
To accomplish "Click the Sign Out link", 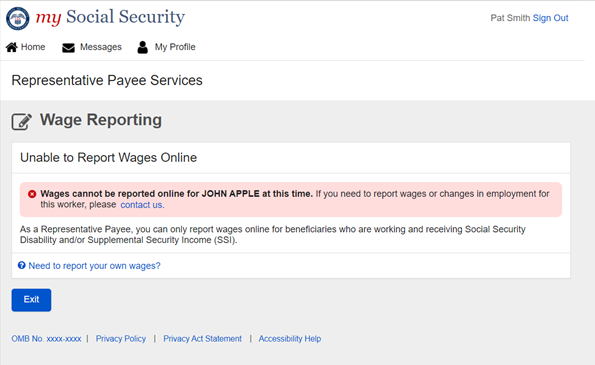I will coord(550,18).
